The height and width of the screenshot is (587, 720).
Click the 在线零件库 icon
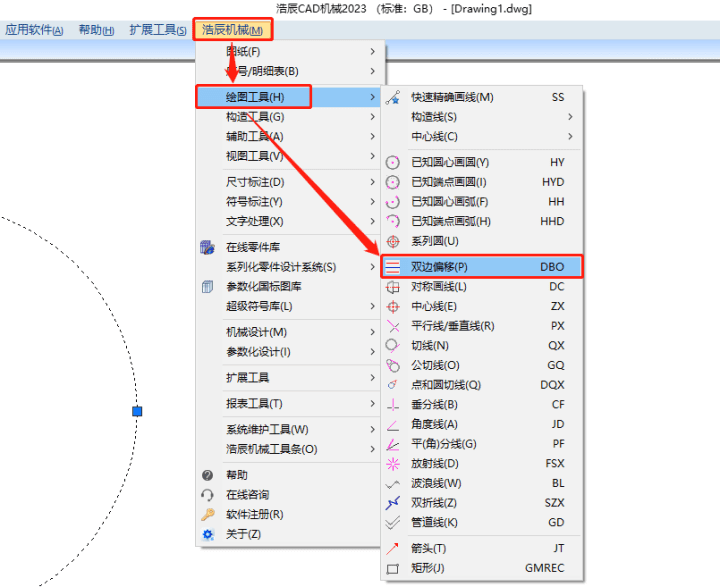click(208, 248)
